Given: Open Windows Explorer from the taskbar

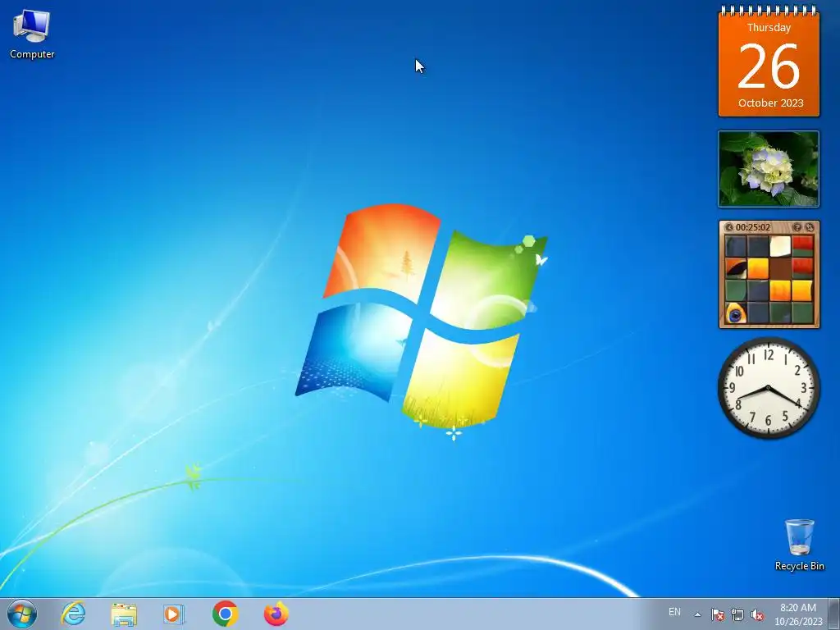Looking at the screenshot, I should (124, 614).
